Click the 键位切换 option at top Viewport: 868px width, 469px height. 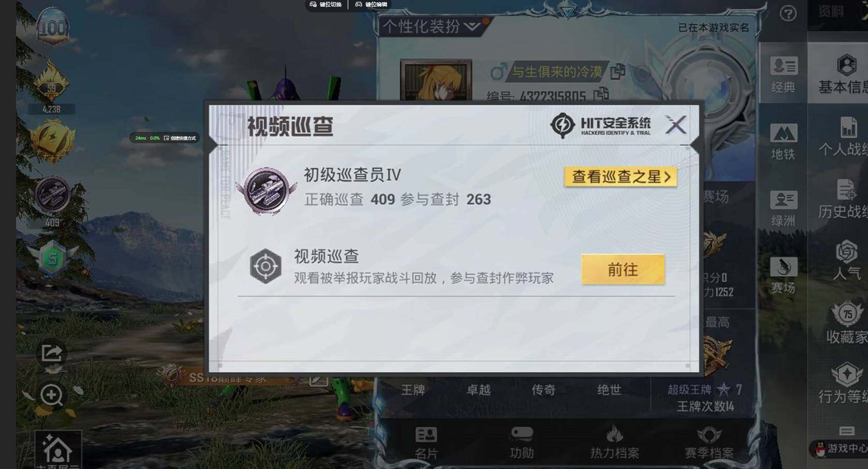tap(326, 5)
